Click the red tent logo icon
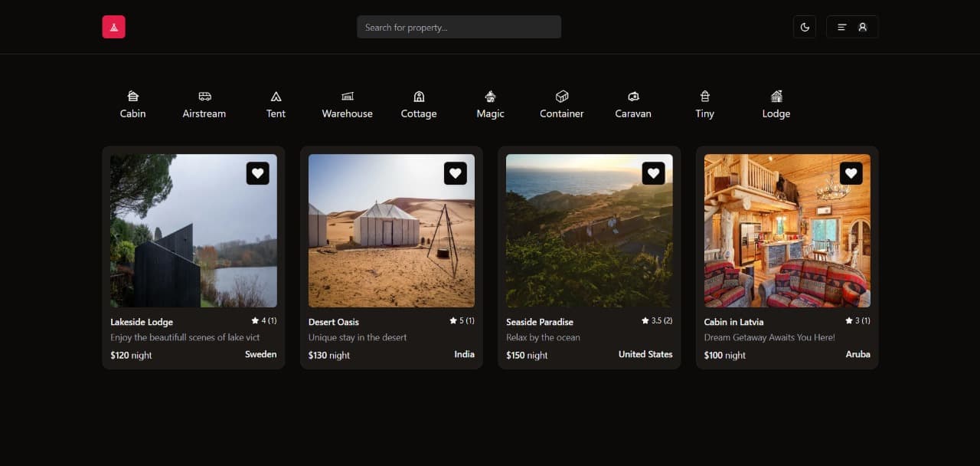Image resolution: width=980 pixels, height=466 pixels. (x=113, y=27)
